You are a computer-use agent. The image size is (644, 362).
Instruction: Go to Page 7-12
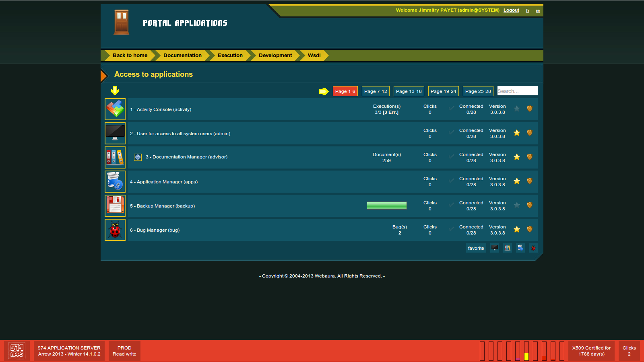(376, 91)
